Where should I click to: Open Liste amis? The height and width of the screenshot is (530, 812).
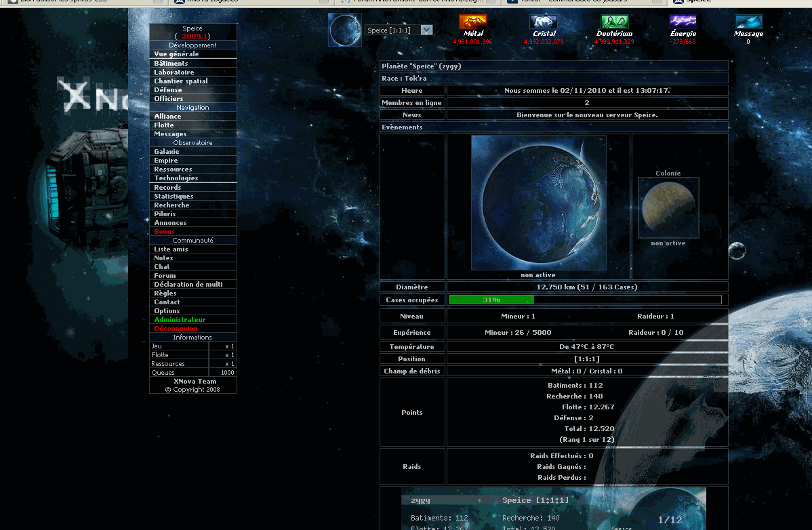pos(171,249)
